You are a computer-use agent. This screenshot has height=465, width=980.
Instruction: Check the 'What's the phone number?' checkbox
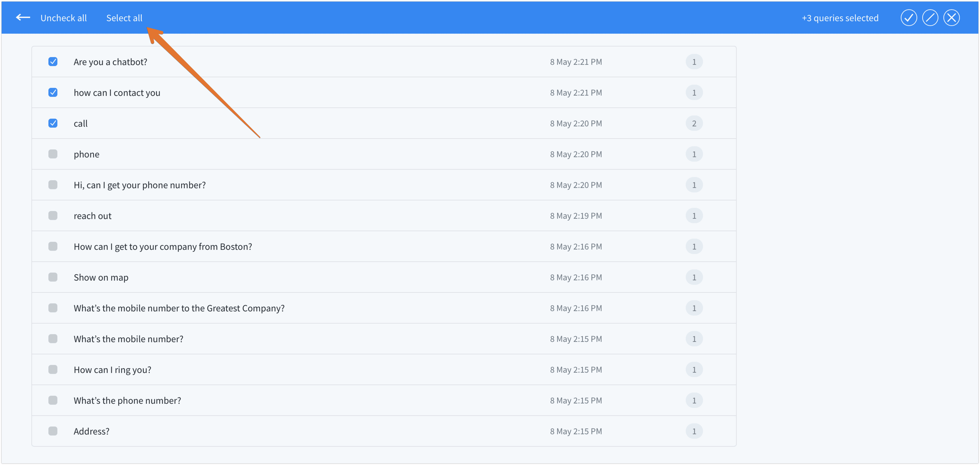[53, 401]
